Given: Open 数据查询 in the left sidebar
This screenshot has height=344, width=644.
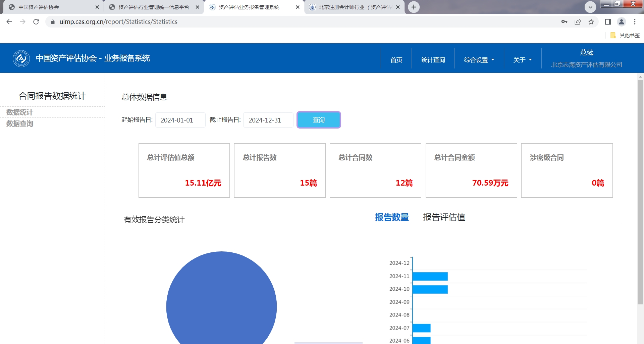Looking at the screenshot, I should coord(20,124).
